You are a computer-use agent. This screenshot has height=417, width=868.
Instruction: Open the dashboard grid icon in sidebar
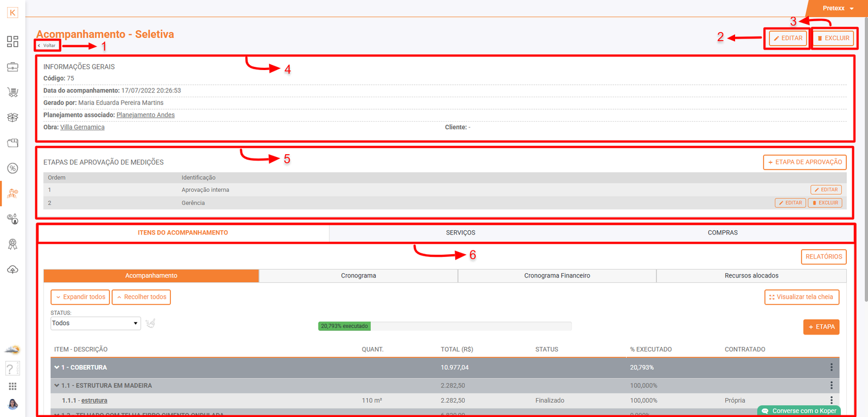click(x=12, y=41)
